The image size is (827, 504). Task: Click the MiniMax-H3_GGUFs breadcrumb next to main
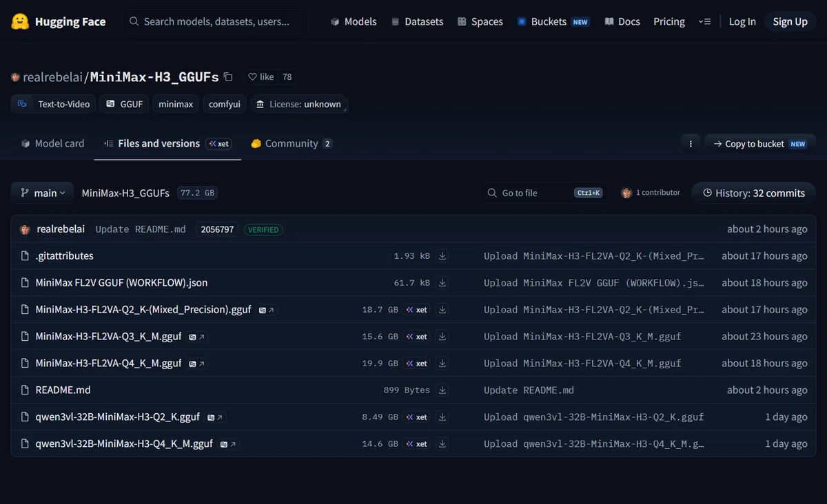pos(125,193)
